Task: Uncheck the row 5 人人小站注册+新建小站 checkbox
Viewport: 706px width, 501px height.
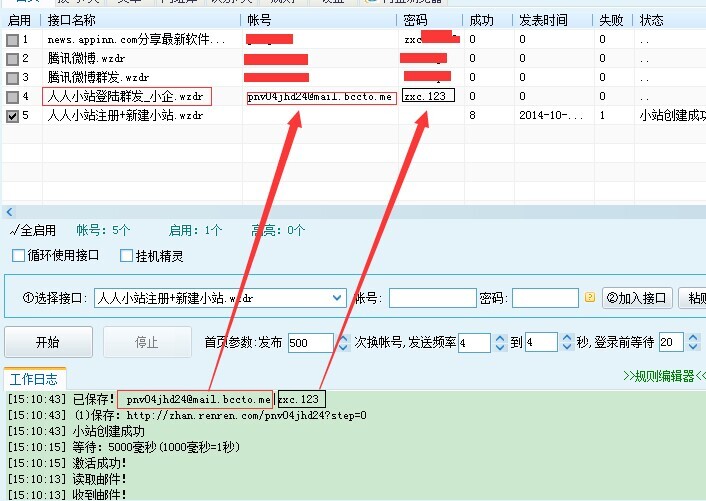Action: [x=13, y=116]
